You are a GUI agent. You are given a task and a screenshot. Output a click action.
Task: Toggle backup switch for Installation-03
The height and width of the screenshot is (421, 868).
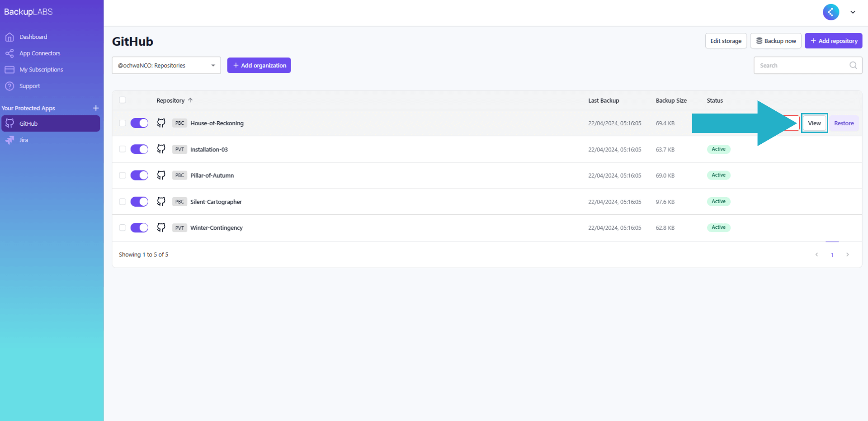coord(139,149)
